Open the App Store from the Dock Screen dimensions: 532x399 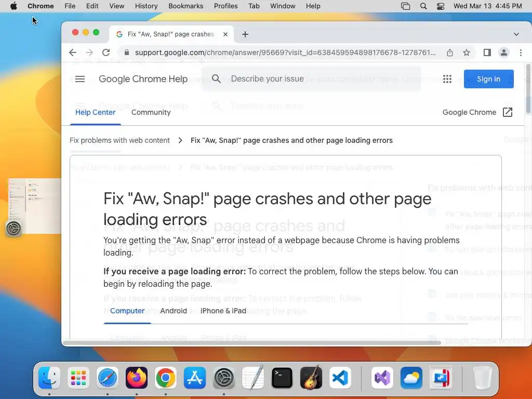click(195, 378)
